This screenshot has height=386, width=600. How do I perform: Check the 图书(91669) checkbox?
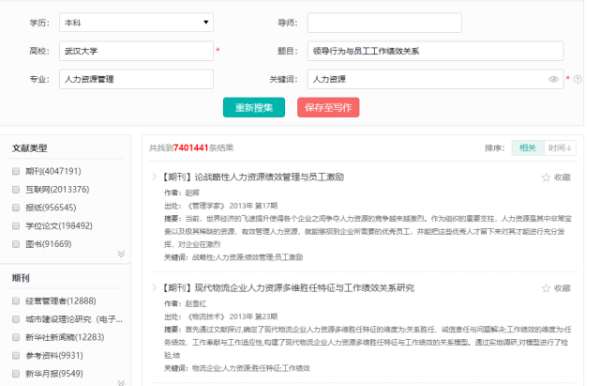coord(16,244)
